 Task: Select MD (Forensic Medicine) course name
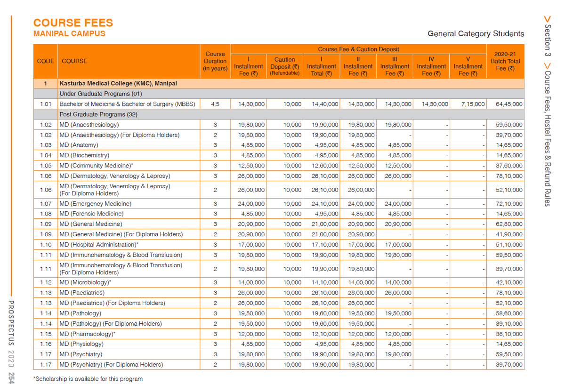pos(91,214)
